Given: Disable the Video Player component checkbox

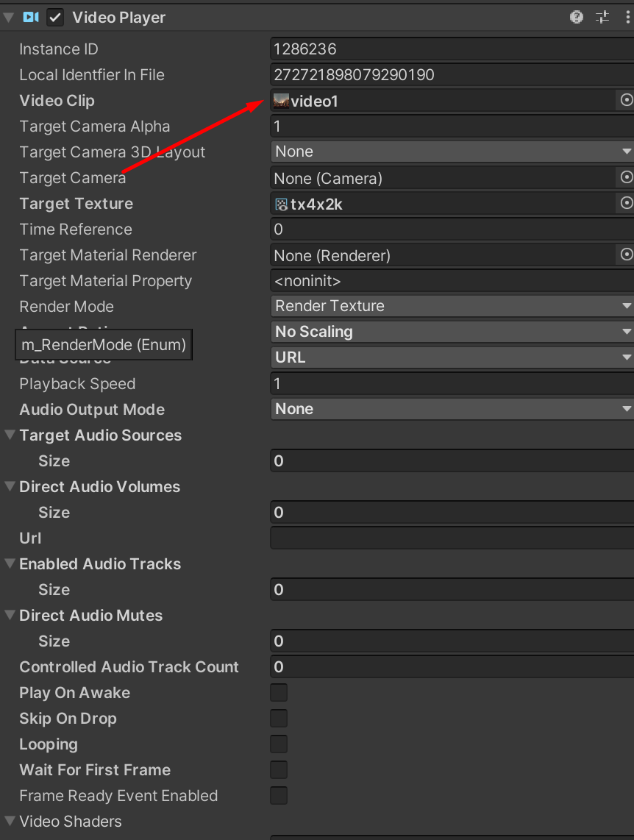Looking at the screenshot, I should [x=55, y=17].
